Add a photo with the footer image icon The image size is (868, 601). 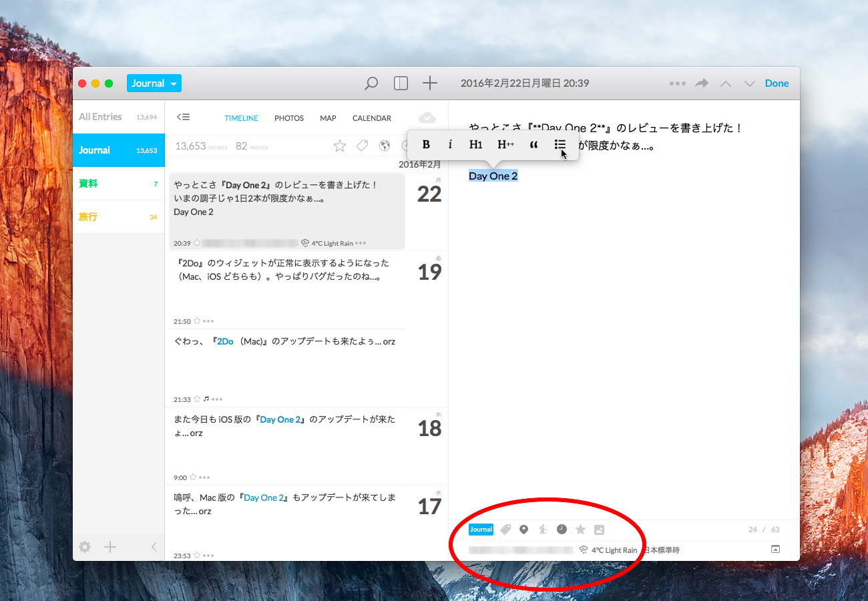click(x=600, y=530)
